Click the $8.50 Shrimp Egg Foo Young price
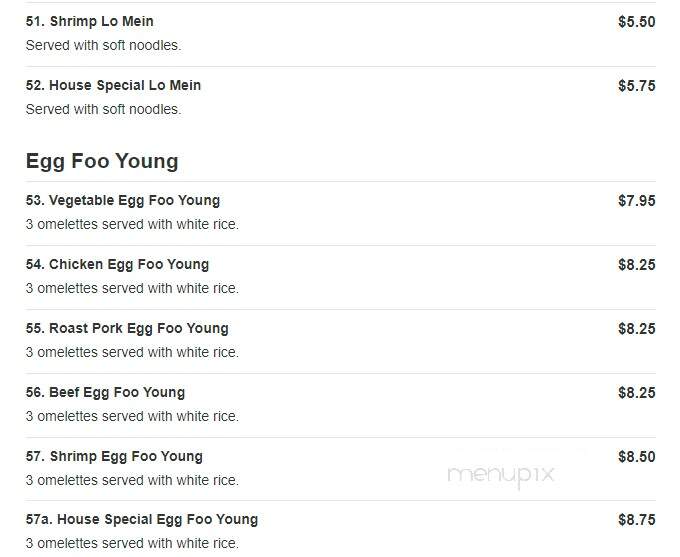Viewport: 680px width, 557px height. pos(637,457)
